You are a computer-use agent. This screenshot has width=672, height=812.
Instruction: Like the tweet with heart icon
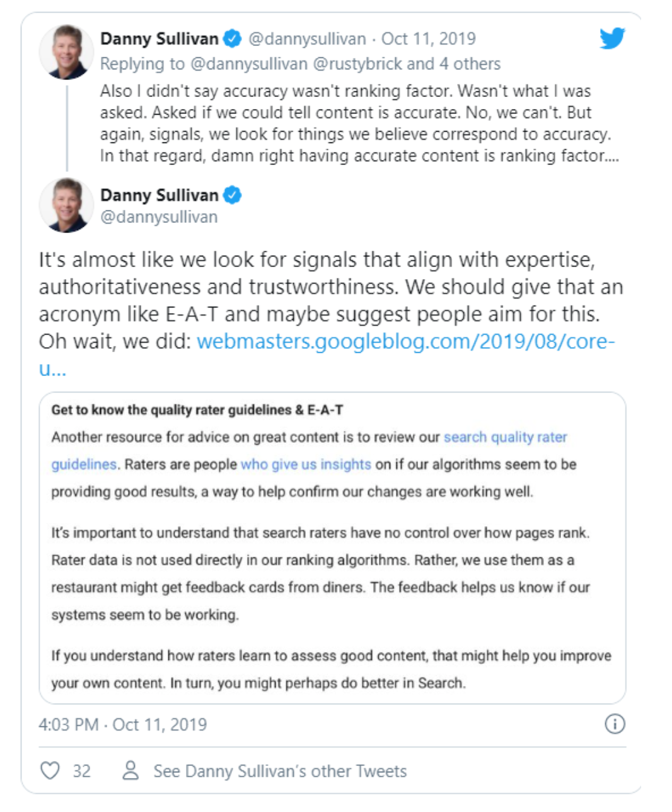point(50,770)
